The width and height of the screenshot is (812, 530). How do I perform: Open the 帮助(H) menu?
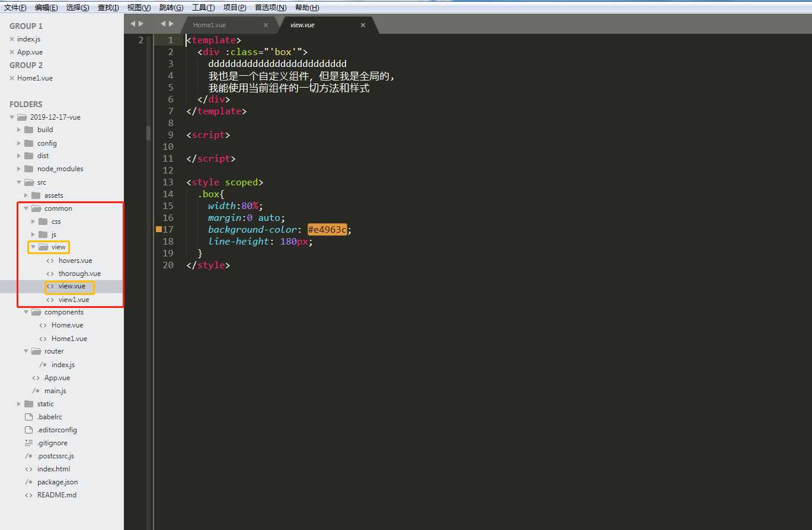tap(307, 7)
